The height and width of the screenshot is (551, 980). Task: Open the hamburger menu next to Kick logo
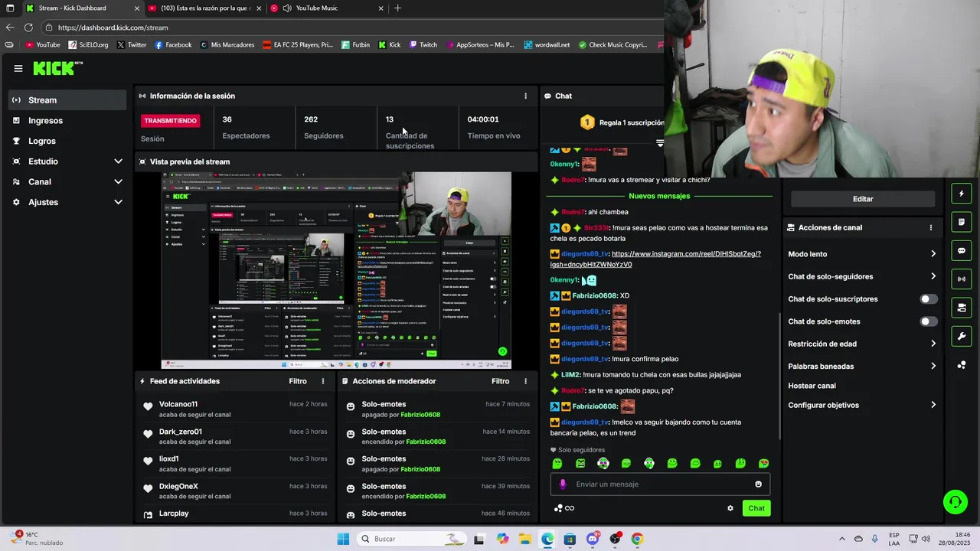(18, 68)
